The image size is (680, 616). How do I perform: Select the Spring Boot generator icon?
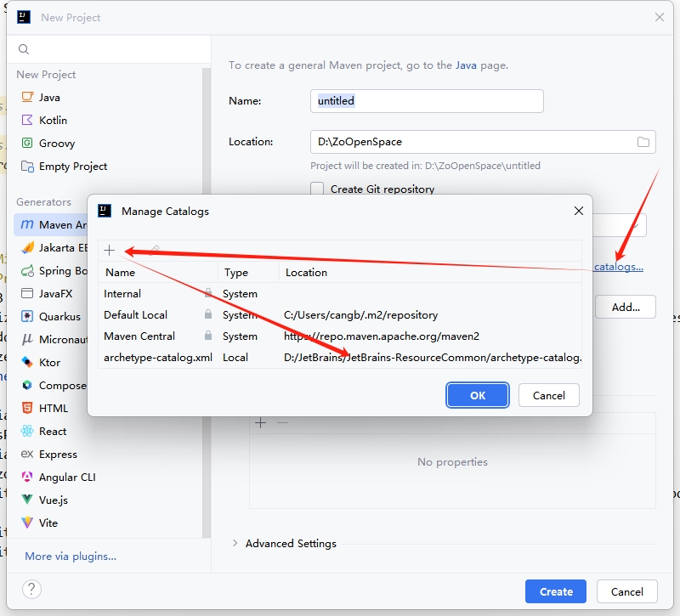[x=27, y=270]
